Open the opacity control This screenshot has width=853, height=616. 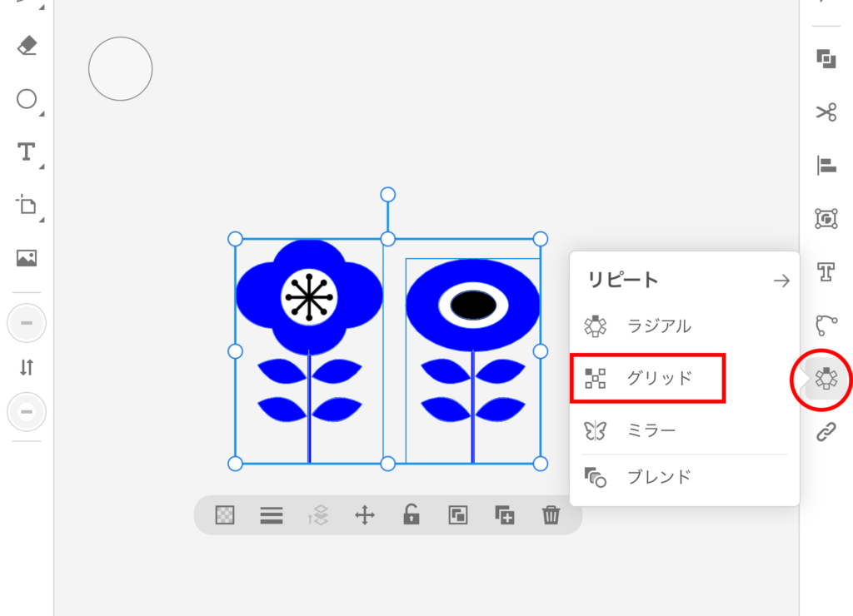point(225,515)
